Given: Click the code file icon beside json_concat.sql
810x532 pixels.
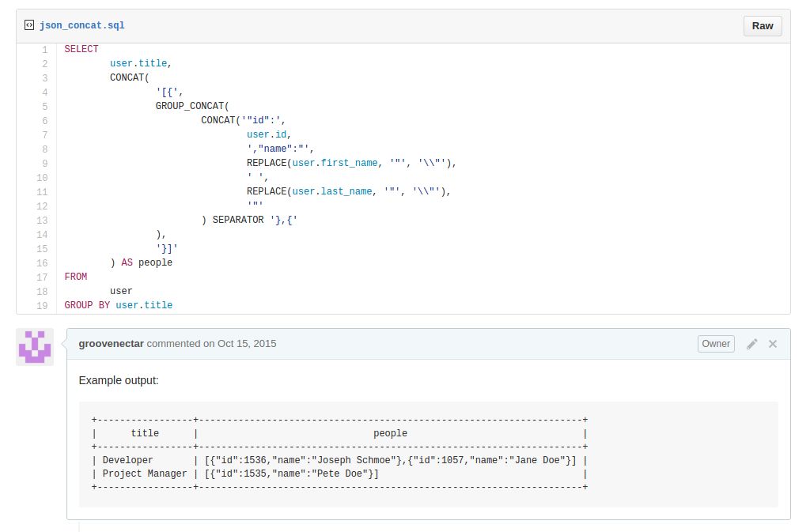Looking at the screenshot, I should [x=29, y=25].
